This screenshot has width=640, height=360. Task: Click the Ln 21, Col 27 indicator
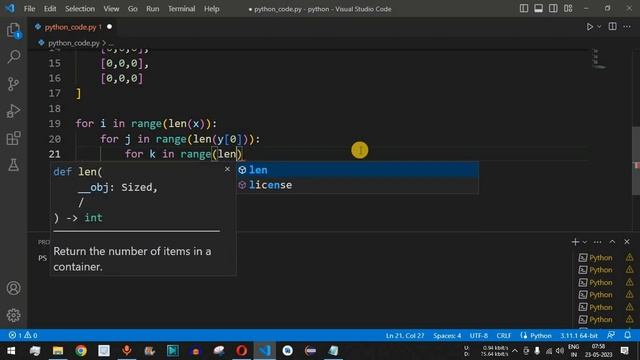[x=404, y=335]
